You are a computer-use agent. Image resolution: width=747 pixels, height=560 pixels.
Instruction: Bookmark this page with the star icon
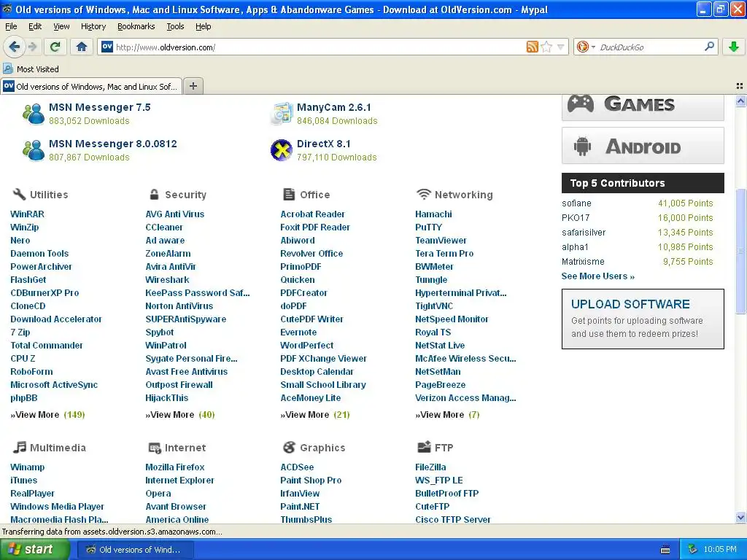click(547, 47)
